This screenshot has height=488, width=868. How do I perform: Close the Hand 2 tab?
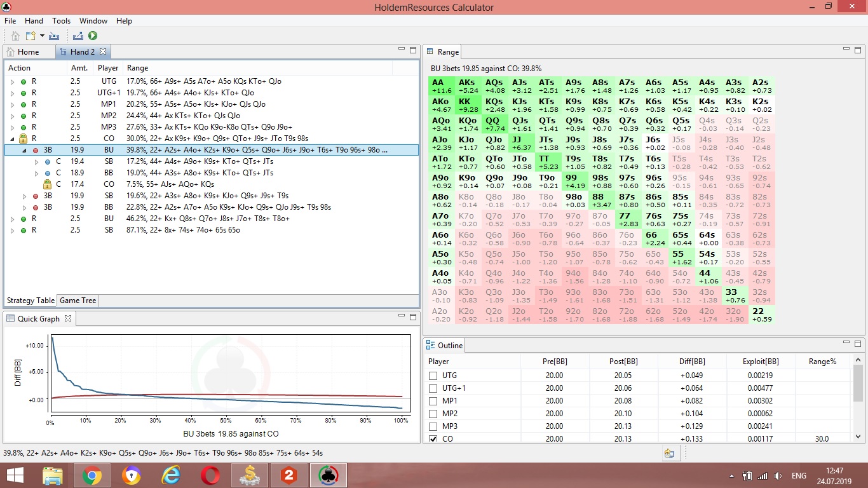click(103, 51)
